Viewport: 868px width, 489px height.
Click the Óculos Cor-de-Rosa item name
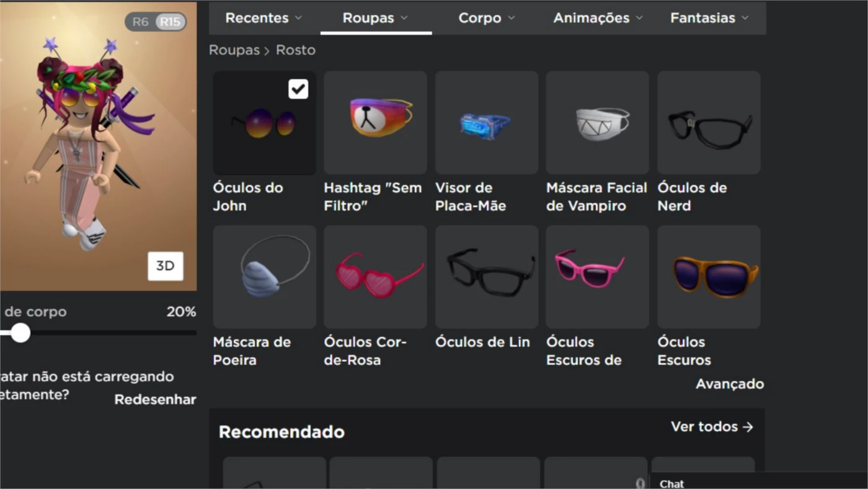point(365,351)
